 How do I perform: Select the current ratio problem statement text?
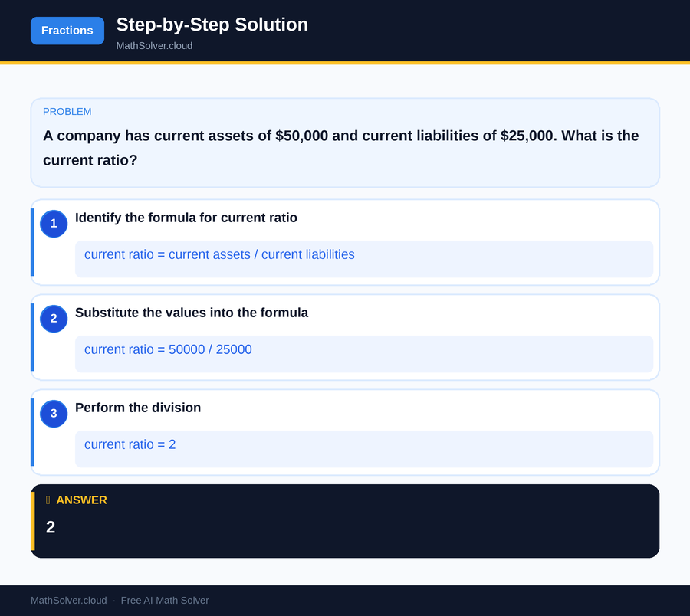pyautogui.click(x=340, y=148)
